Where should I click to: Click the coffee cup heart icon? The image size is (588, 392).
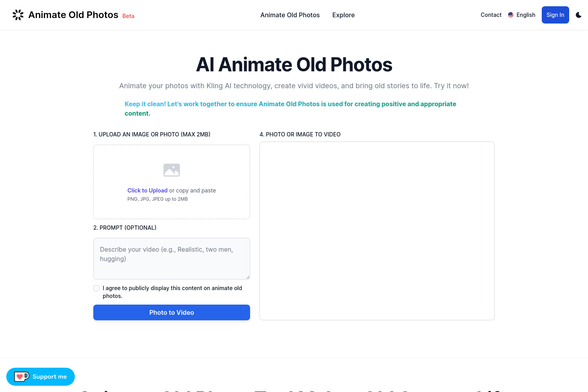[22, 377]
